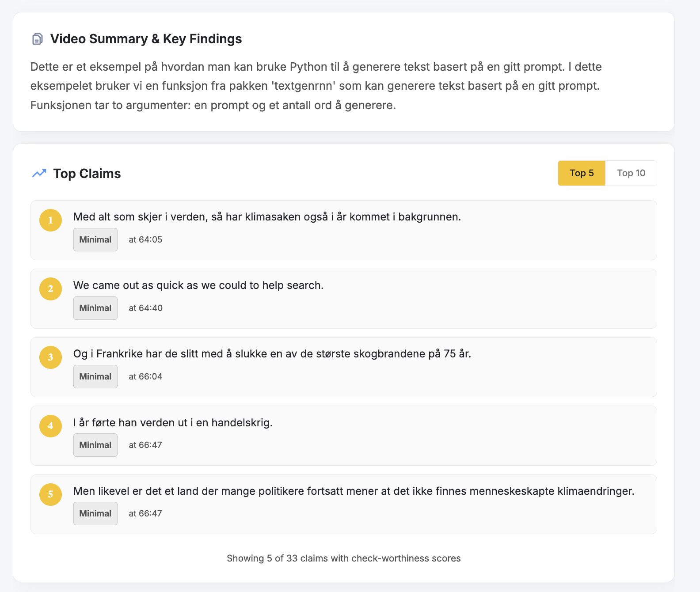The image size is (700, 592).
Task: Click the Video Summary document icon
Action: coord(36,39)
